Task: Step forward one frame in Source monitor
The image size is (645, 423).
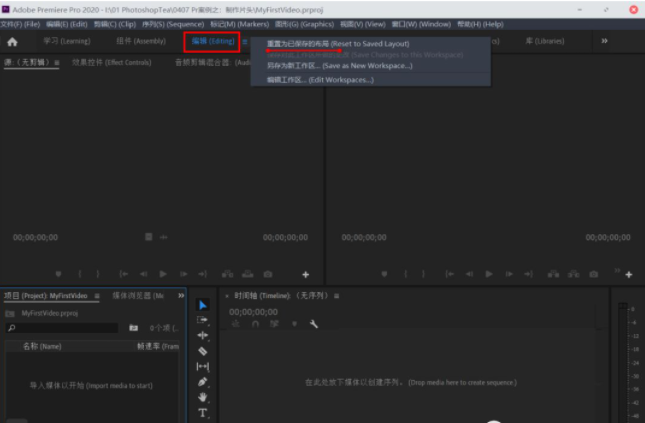Action: (x=183, y=274)
